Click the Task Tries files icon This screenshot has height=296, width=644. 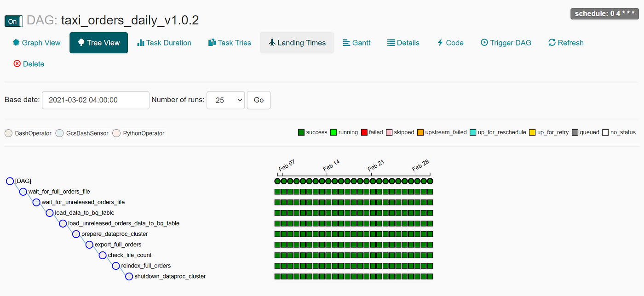(x=212, y=43)
